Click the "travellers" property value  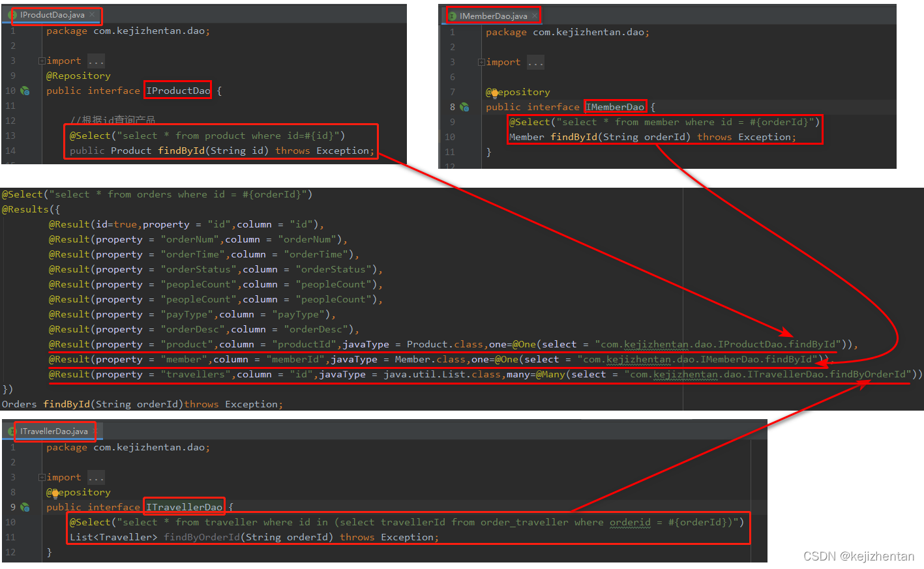coord(196,374)
